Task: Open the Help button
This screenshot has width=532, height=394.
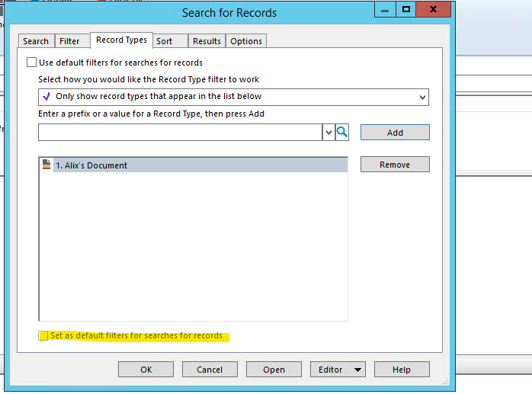Action: (x=402, y=370)
